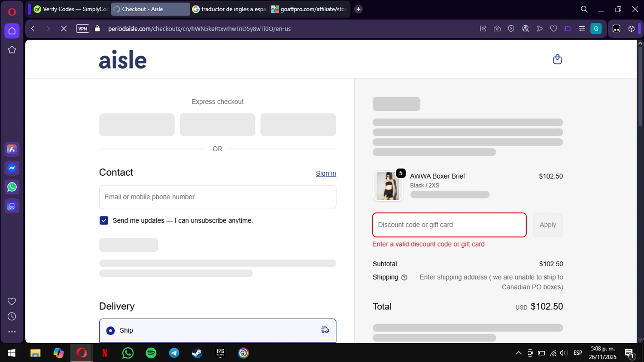Open the Easy Setup sliders icon
Image resolution: width=644 pixels, height=362 pixels.
(582, 29)
